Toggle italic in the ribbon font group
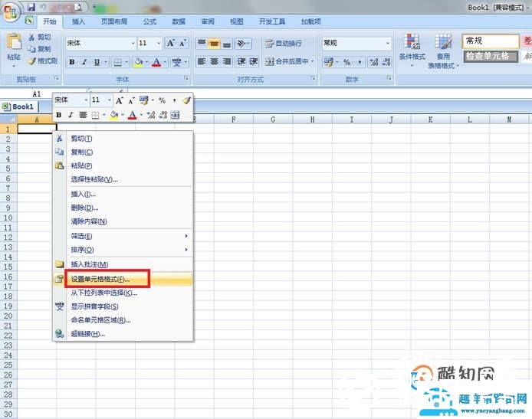532x419 pixels. point(84,62)
